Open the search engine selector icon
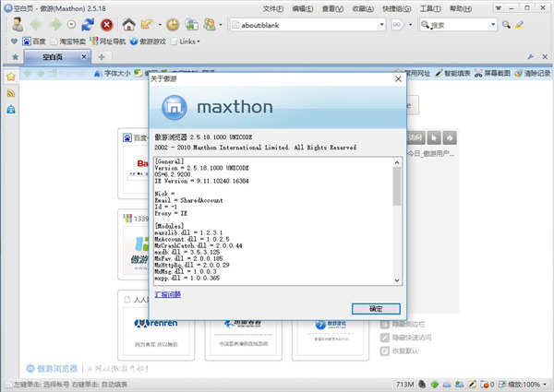The height and width of the screenshot is (392, 554). (426, 25)
